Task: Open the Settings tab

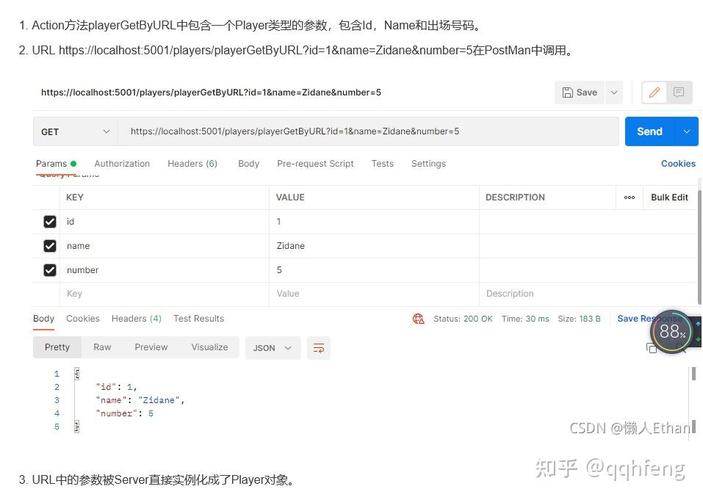Action: 429,164
